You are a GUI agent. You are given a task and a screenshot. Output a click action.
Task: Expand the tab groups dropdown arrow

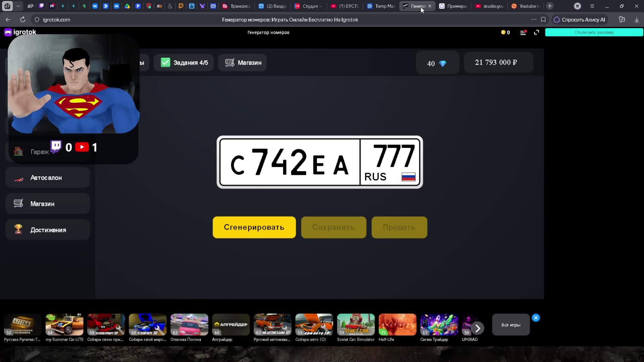pos(18,6)
